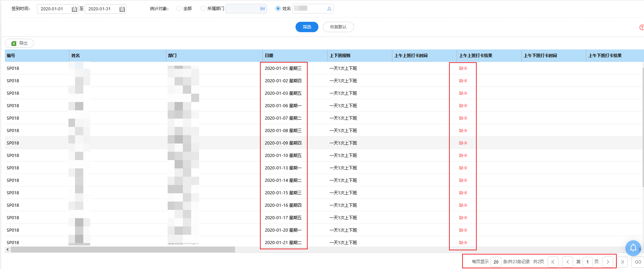Open the end date calendar picker
Screen dimensions: 644x269
point(122,9)
